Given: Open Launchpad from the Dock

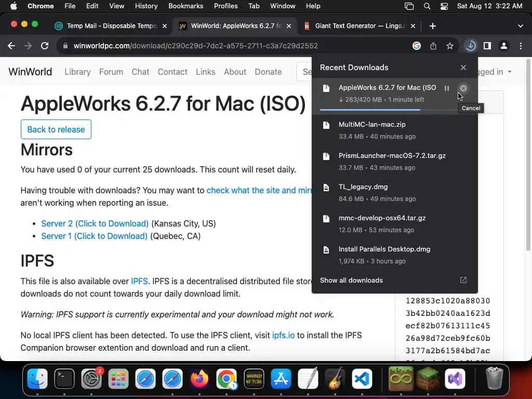Looking at the screenshot, I should click(x=118, y=379).
